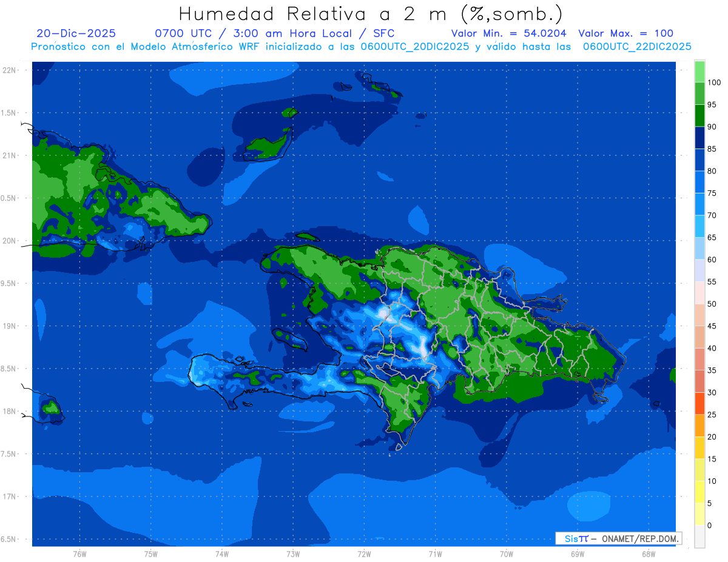Click the legend value '45'
This screenshot has width=728, height=562.
click(712, 326)
